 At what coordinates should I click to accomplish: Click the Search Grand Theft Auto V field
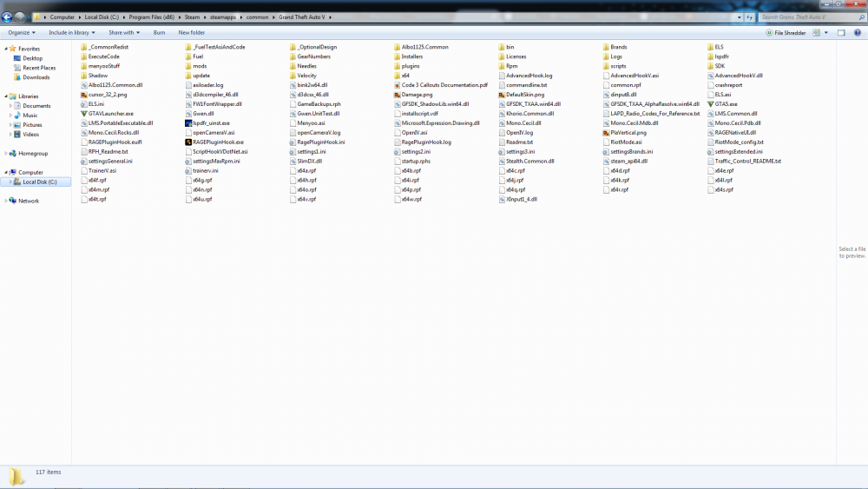[x=812, y=17]
